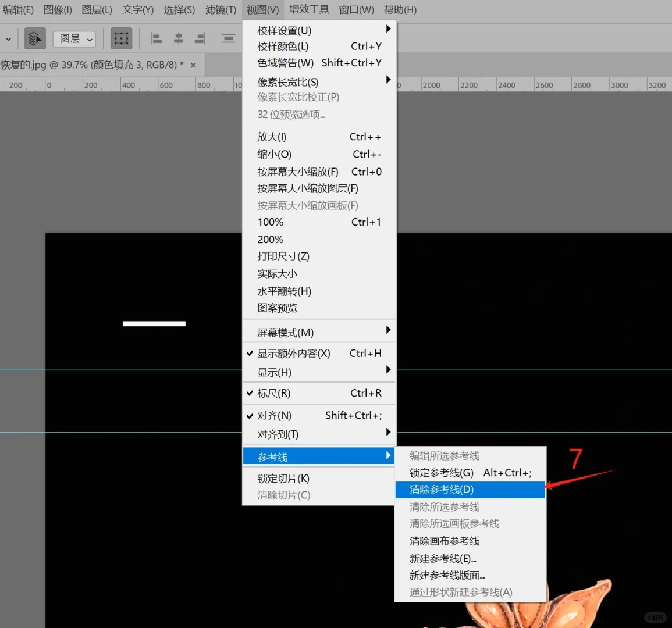672x628 pixels.
Task: Toggle 显示额外内容(X) checkmark
Action: click(319, 354)
